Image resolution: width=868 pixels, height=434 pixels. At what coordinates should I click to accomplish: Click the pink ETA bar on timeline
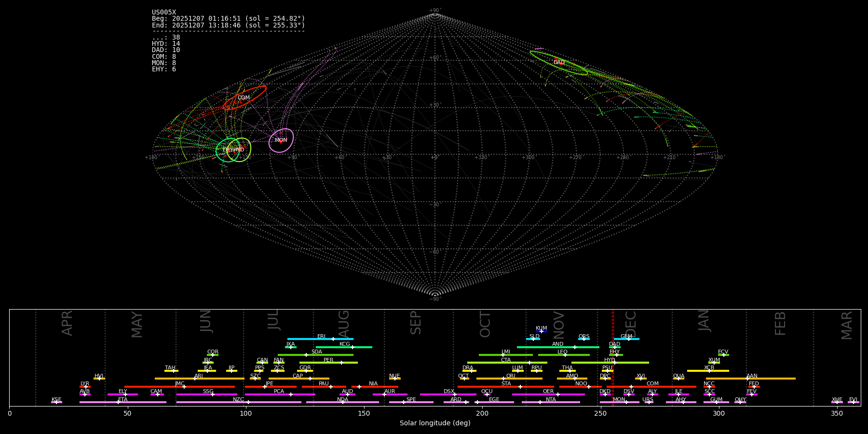[x=123, y=402]
